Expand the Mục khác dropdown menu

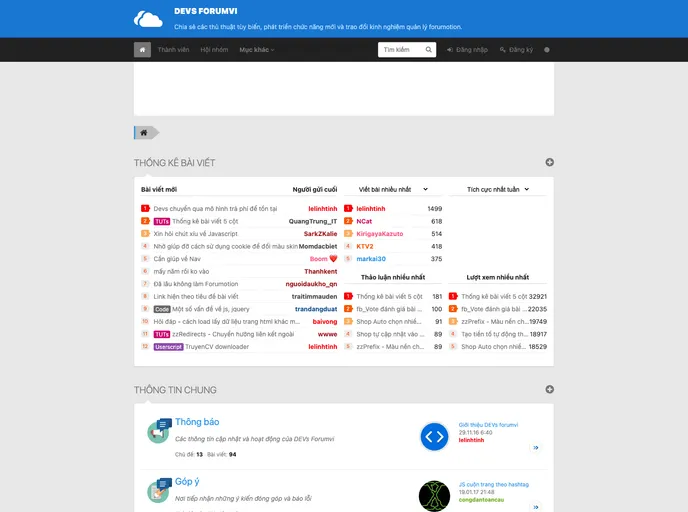(256, 49)
